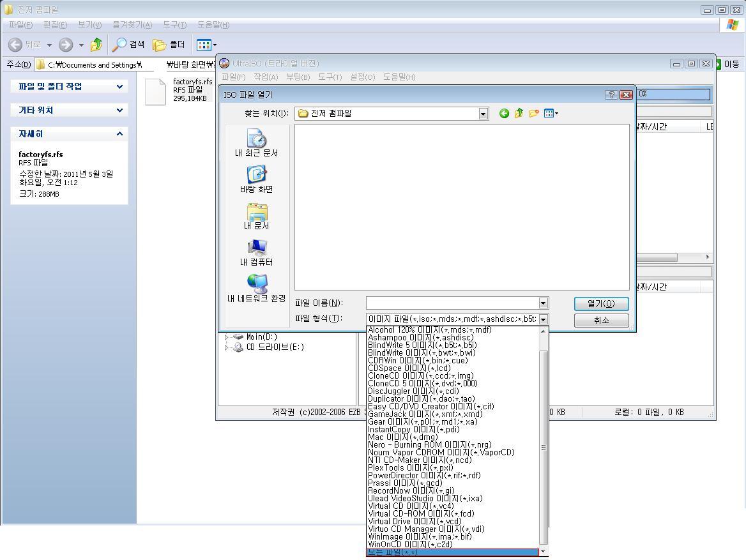Select CloneCD 이미지(*.ccd;*.img) option
The width and height of the screenshot is (746, 560).
pyautogui.click(x=421, y=375)
